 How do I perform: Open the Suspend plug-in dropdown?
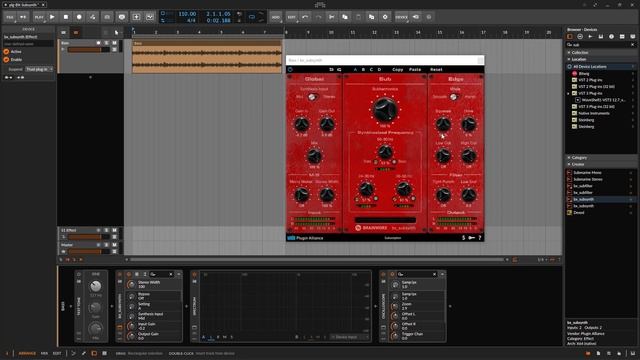pyautogui.click(x=39, y=69)
